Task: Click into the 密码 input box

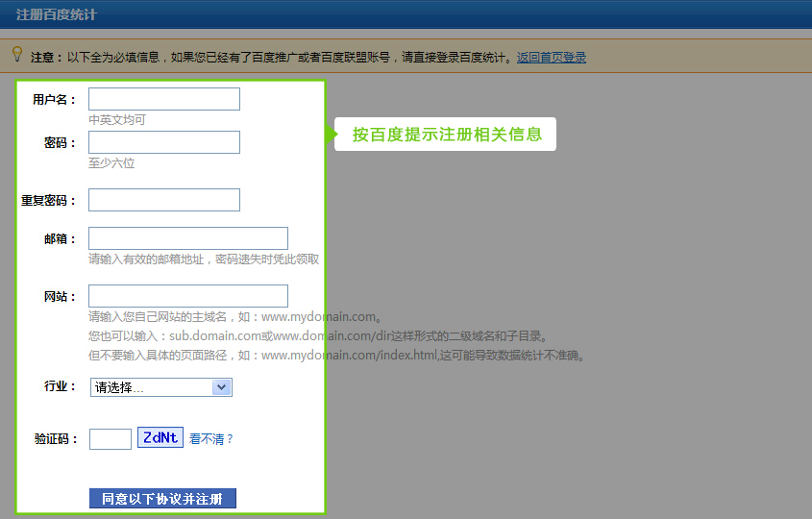Action: coord(163,142)
